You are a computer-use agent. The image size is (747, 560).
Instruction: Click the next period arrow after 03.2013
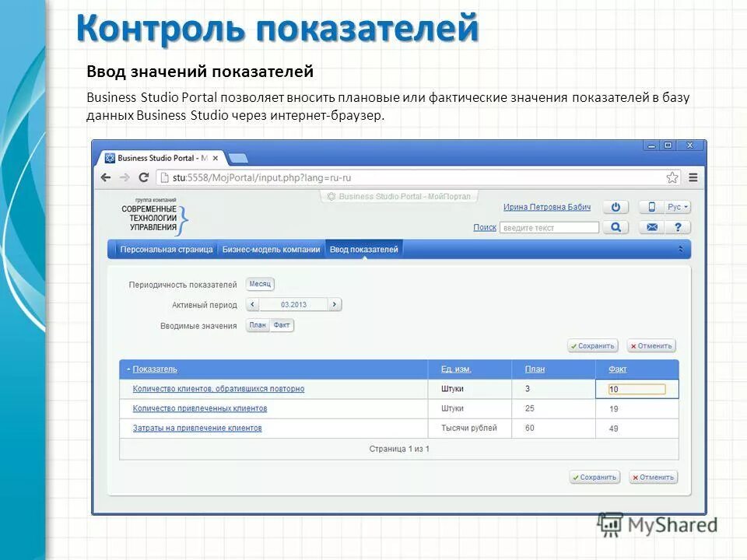click(x=335, y=305)
